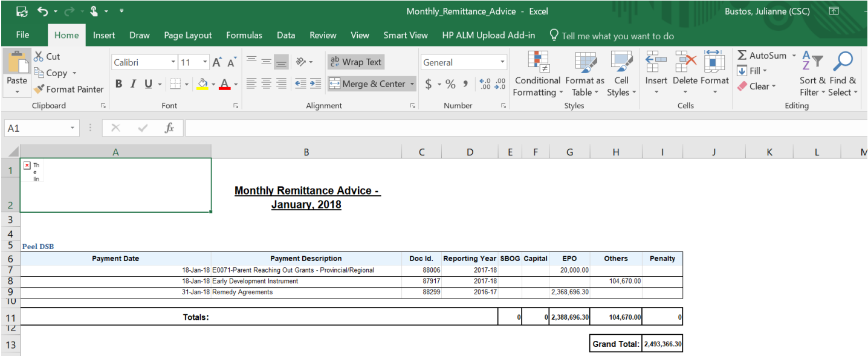
Task: Open the Formulas ribbon tab
Action: pyautogui.click(x=244, y=35)
